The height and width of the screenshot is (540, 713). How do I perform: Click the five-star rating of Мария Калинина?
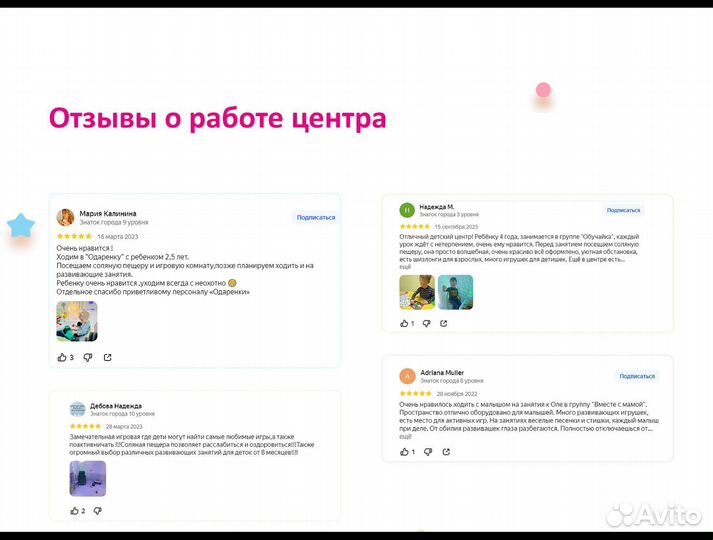pos(74,236)
